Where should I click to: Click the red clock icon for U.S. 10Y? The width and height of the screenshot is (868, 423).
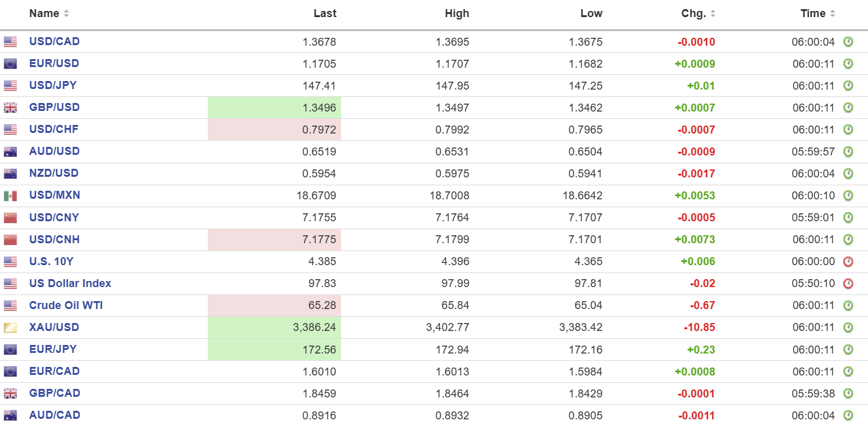point(848,261)
